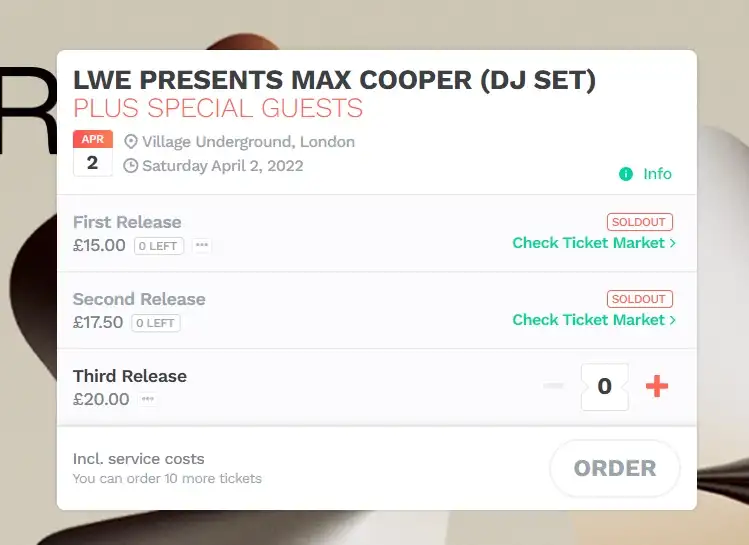This screenshot has height=545, width=749.
Task: Click Second Release Check Ticket Market chevron
Action: (672, 320)
